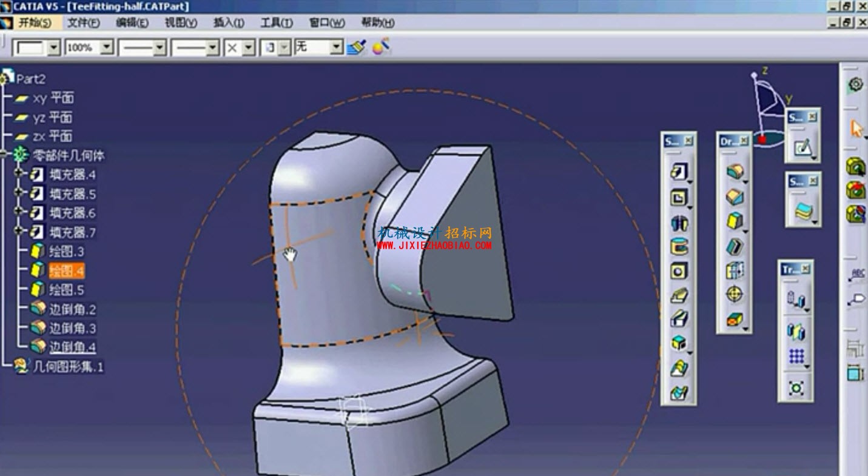Select the Edge Fillet tool icon
The image size is (868, 476).
click(x=735, y=172)
